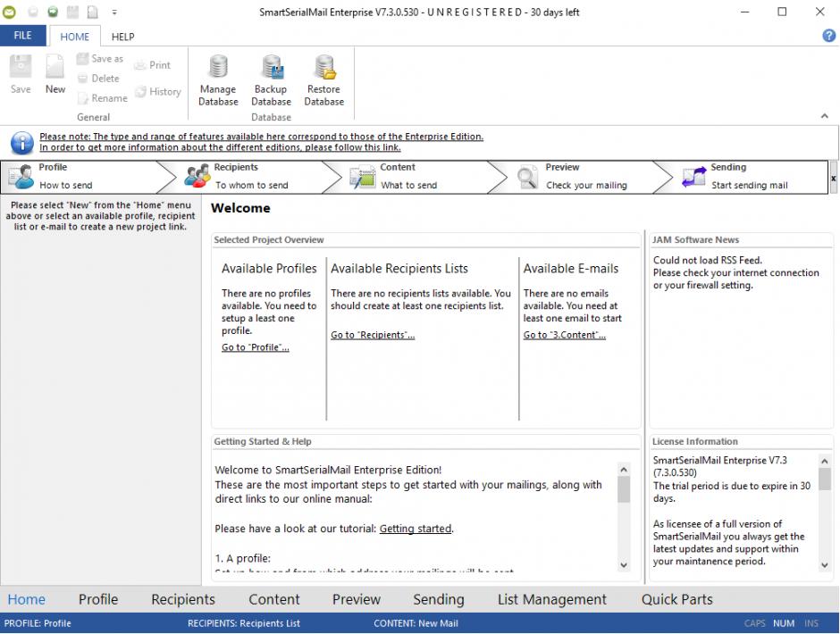Click the green quick access toolbar icon
Image resolution: width=840 pixels, height=634 pixels.
pos(53,12)
